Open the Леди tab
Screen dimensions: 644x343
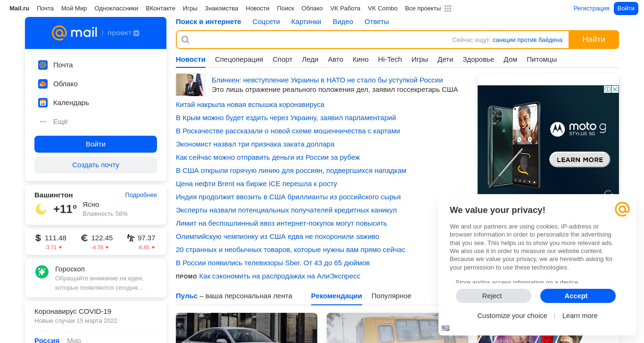point(310,59)
